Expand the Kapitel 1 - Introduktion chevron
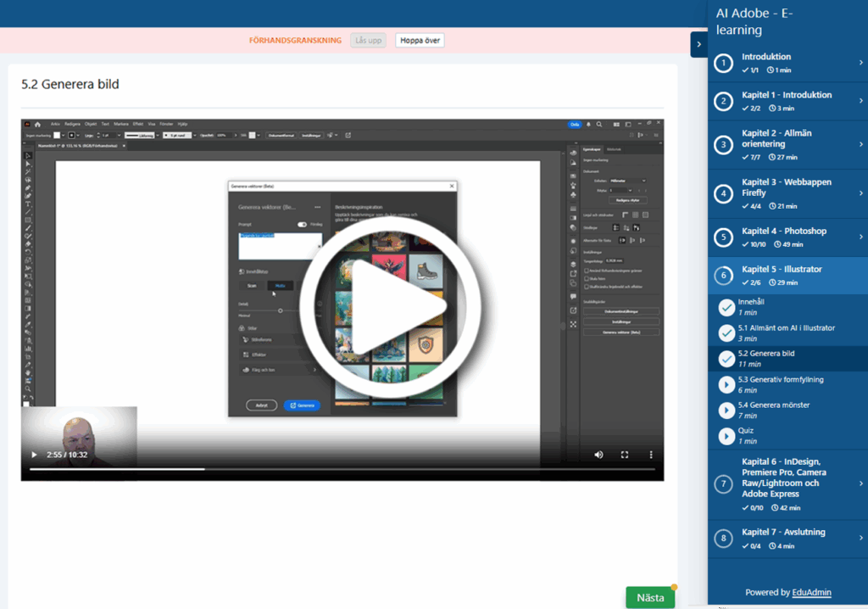Screen dimensions: 868x609 pos(861,101)
